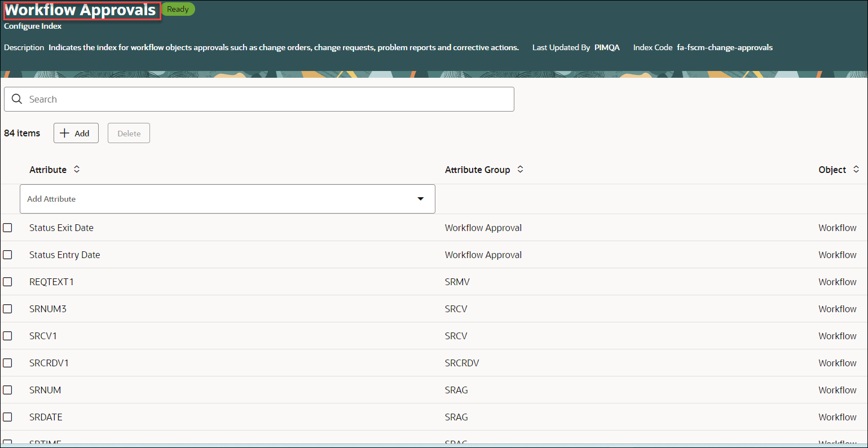Click the Attribute Group column header
868x448 pixels.
point(477,170)
